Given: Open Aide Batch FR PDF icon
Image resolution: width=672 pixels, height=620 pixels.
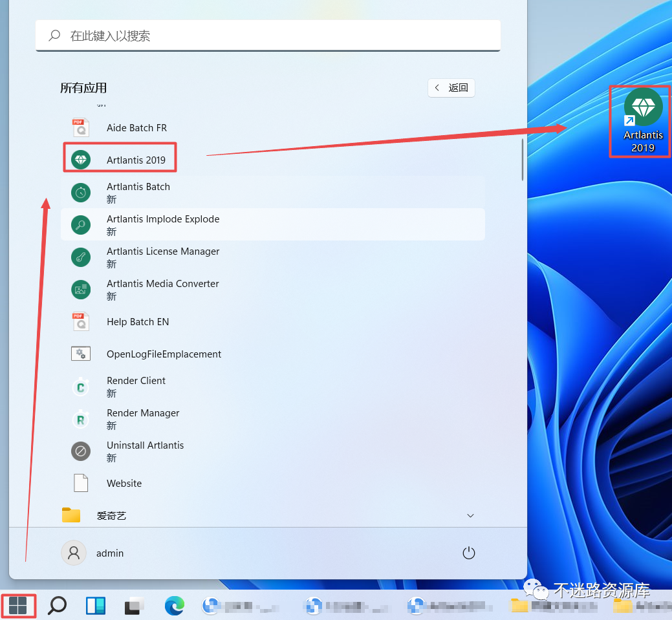Looking at the screenshot, I should [x=81, y=127].
